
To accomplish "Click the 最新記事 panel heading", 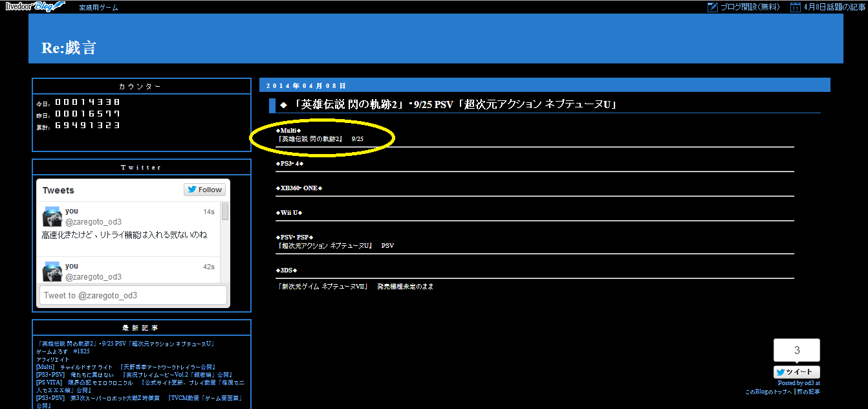I will tap(141, 327).
